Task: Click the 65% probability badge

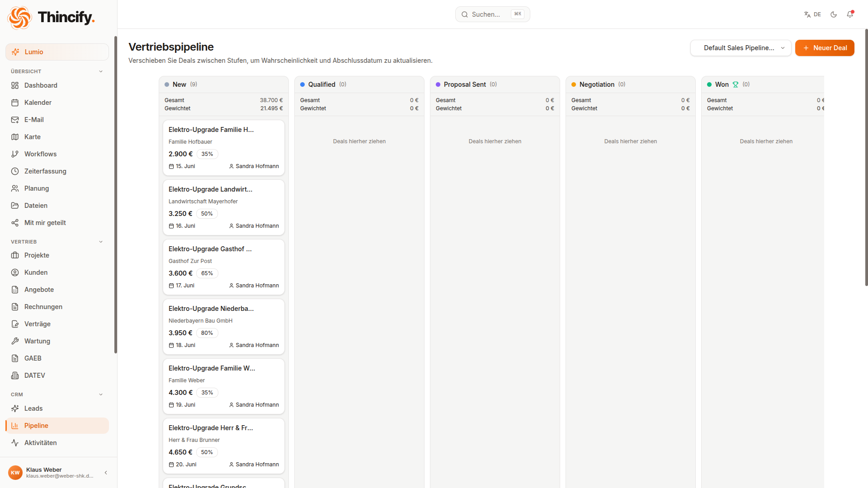Action: pyautogui.click(x=207, y=273)
